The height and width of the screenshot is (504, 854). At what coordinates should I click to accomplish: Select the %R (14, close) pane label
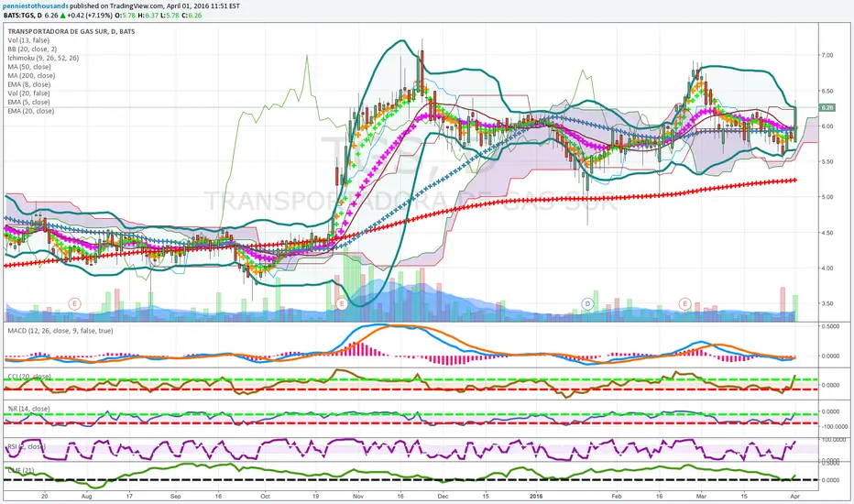28,409
